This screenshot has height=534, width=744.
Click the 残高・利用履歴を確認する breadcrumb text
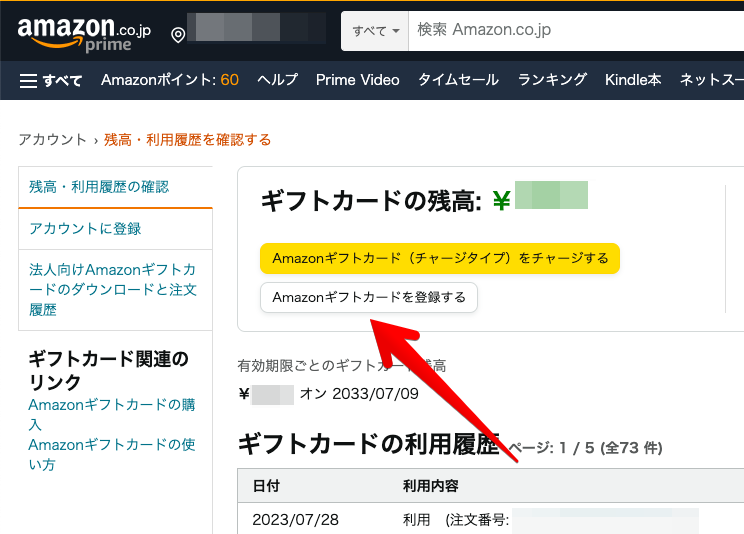click(187, 140)
